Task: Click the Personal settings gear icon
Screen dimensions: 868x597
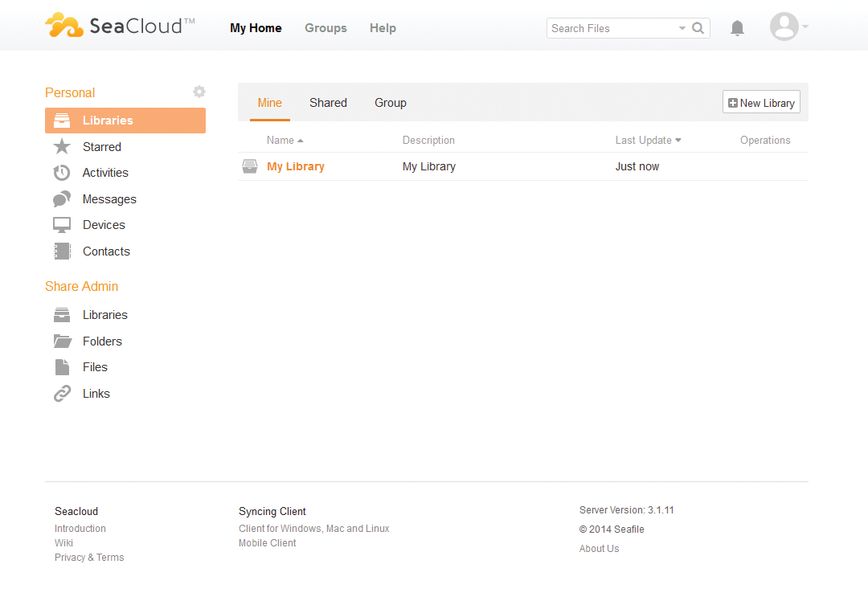Action: [199, 92]
